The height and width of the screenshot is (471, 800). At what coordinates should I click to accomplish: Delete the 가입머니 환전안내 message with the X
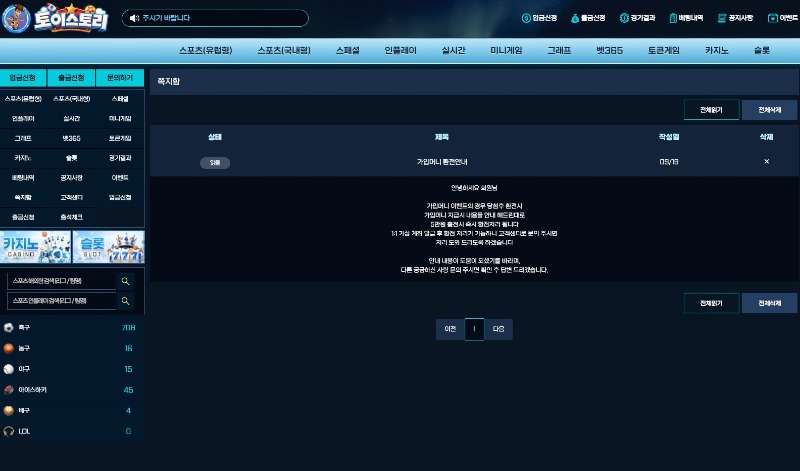coord(766,161)
